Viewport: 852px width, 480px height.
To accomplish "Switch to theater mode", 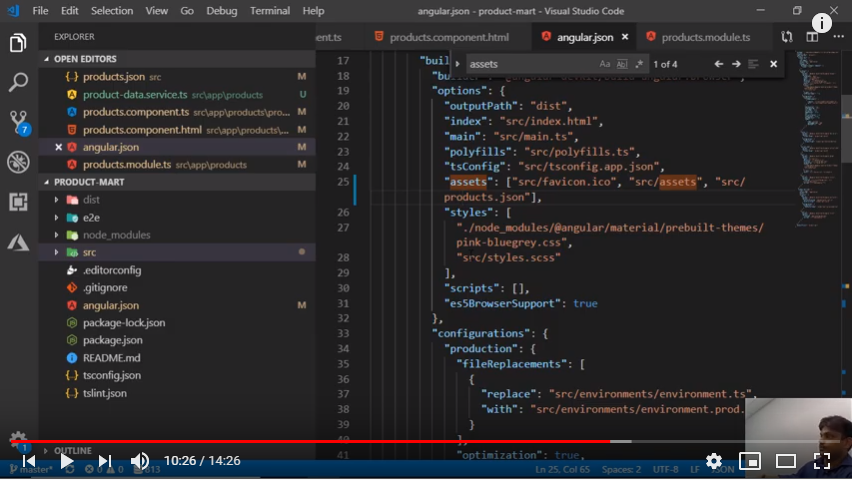I will click(x=786, y=461).
